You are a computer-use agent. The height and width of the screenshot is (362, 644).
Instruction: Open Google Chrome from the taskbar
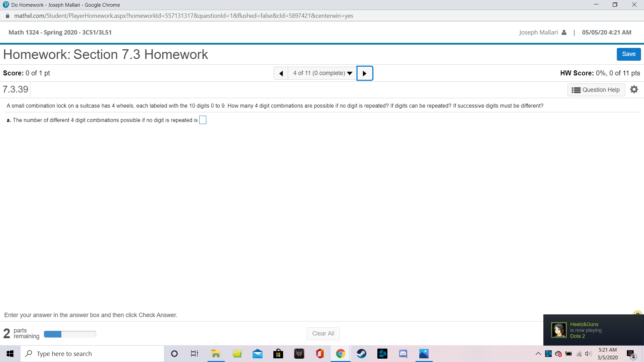[340, 353]
